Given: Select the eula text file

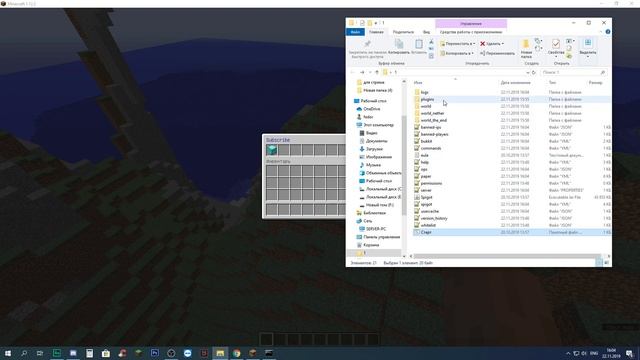Looking at the screenshot, I should (424, 155).
